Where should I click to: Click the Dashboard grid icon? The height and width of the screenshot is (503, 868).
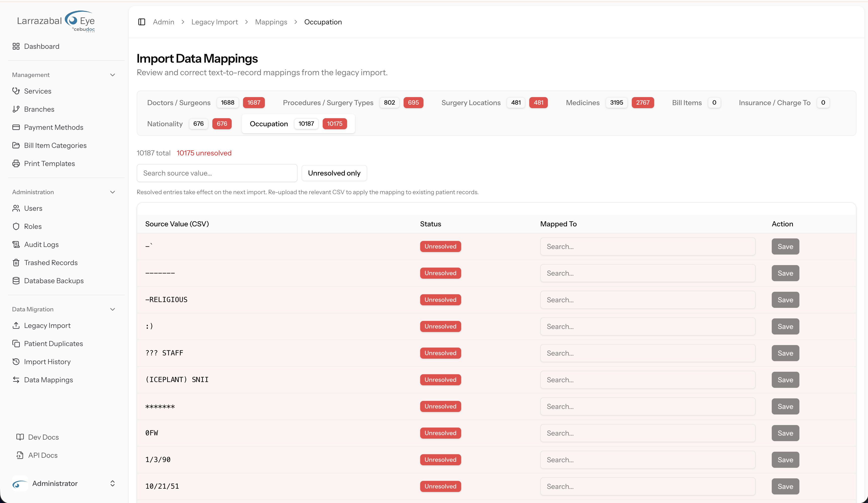click(x=16, y=46)
